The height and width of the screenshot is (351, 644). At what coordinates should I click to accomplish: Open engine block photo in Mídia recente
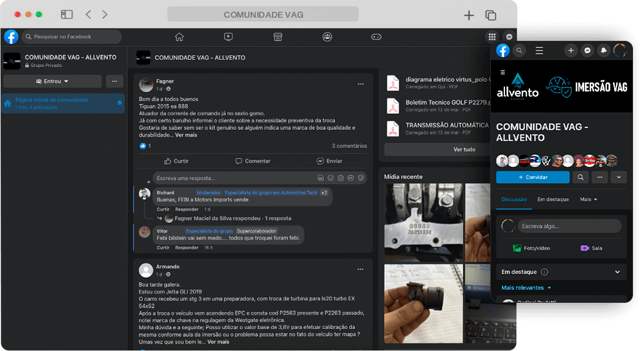423,222
